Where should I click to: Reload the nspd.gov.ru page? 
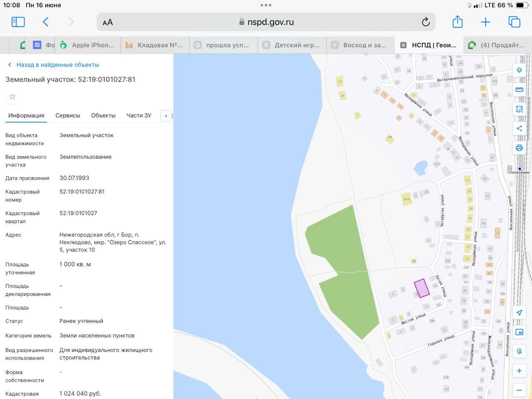pyautogui.click(x=426, y=22)
